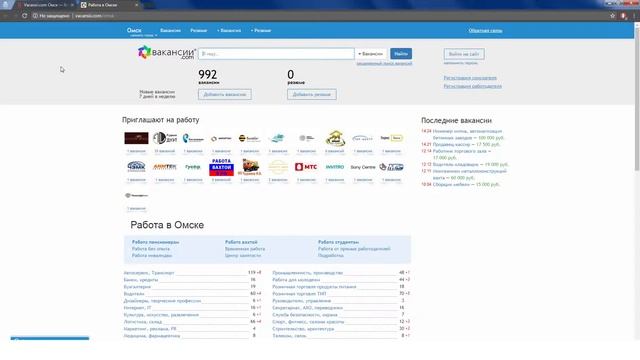
Task: Open the orange truck employer logo
Action: pyautogui.click(x=249, y=167)
